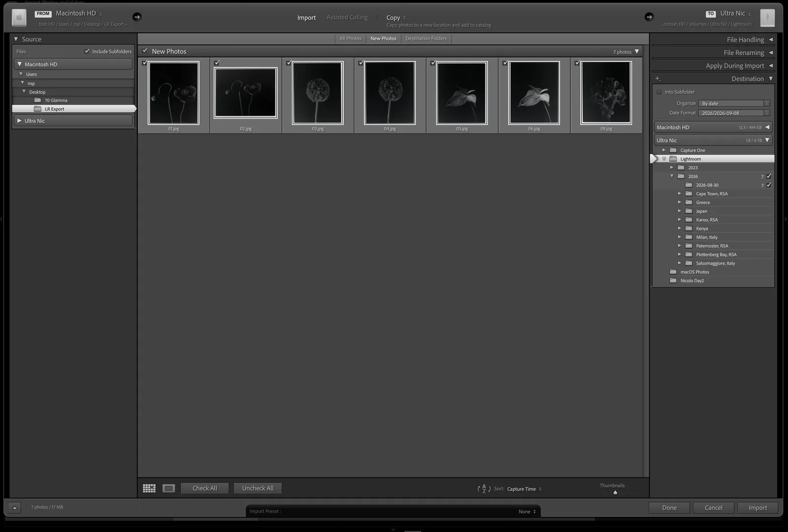Open the Sort Capture Time dropdown
Image resolution: width=788 pixels, height=532 pixels.
pos(524,489)
